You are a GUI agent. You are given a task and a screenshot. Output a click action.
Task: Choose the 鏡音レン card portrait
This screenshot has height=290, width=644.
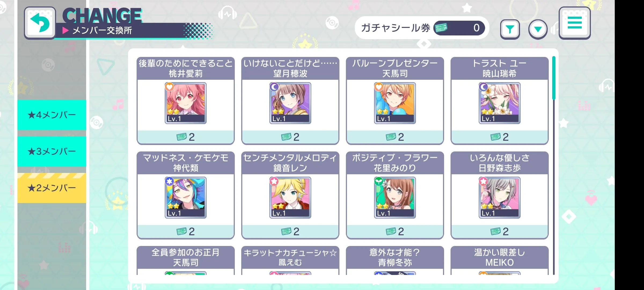point(290,198)
